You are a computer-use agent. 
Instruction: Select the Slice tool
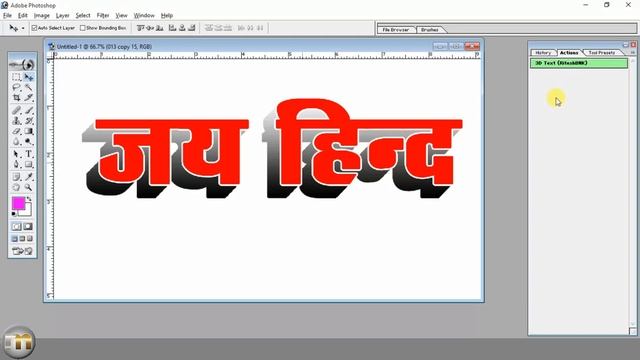click(29, 98)
